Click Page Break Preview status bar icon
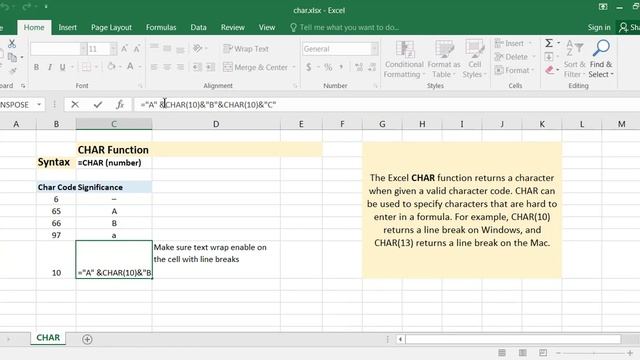The width and height of the screenshot is (640, 360). (x=543, y=353)
